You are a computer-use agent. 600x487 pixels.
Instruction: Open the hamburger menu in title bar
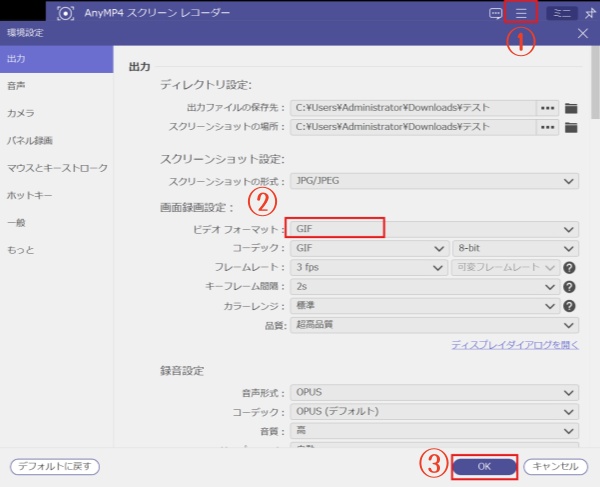(521, 13)
